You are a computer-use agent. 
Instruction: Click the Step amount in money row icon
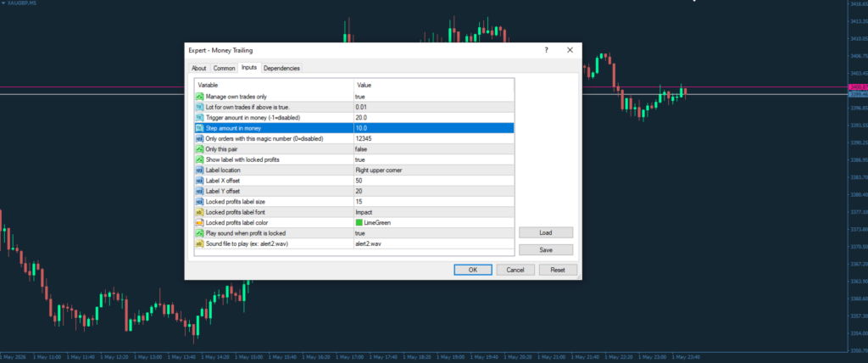tap(199, 128)
